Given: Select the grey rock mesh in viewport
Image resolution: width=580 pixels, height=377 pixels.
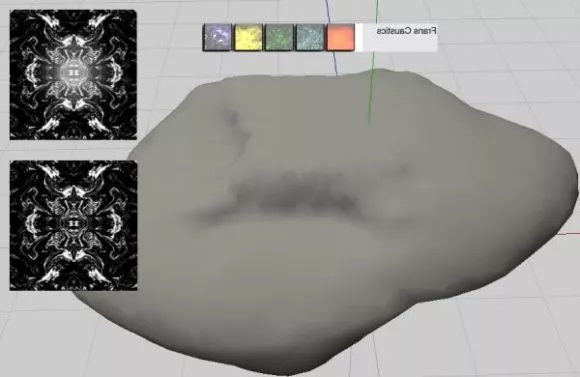Looking at the screenshot, I should (326, 222).
